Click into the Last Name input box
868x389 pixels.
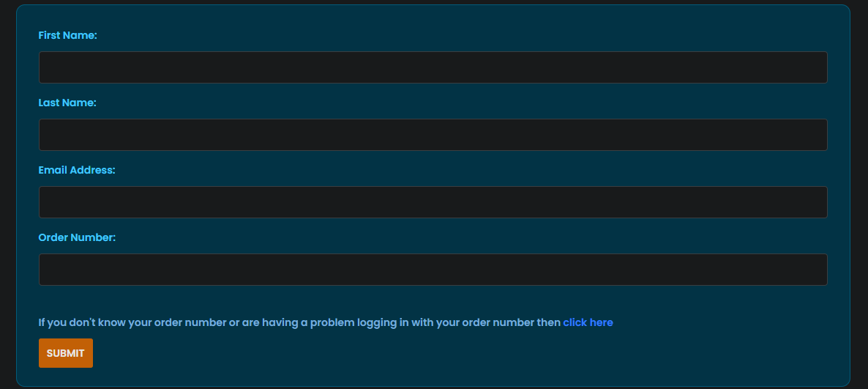coord(433,135)
